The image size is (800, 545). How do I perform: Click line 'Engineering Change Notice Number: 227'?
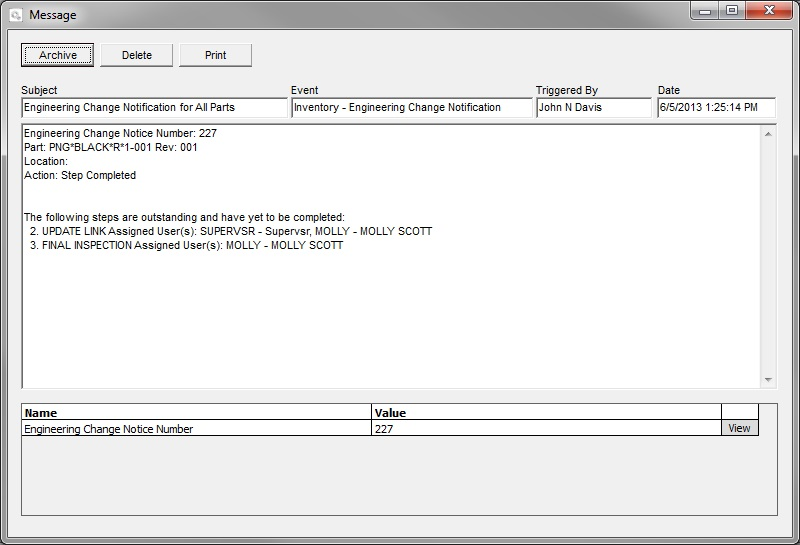[x=120, y=133]
